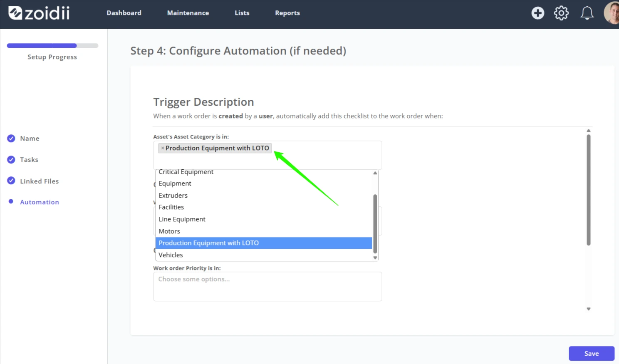Viewport: 619px width, 364px height.
Task: Click the form panel scroll-down arrow
Action: coord(589,309)
